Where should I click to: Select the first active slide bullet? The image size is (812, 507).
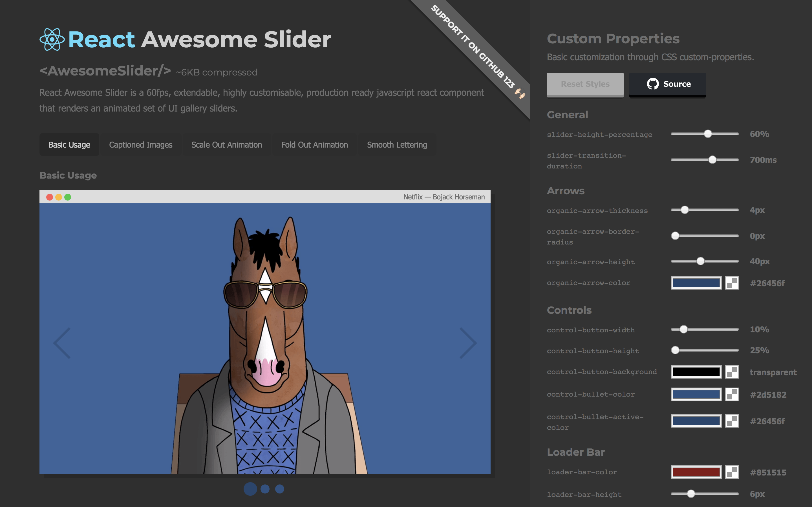point(250,489)
